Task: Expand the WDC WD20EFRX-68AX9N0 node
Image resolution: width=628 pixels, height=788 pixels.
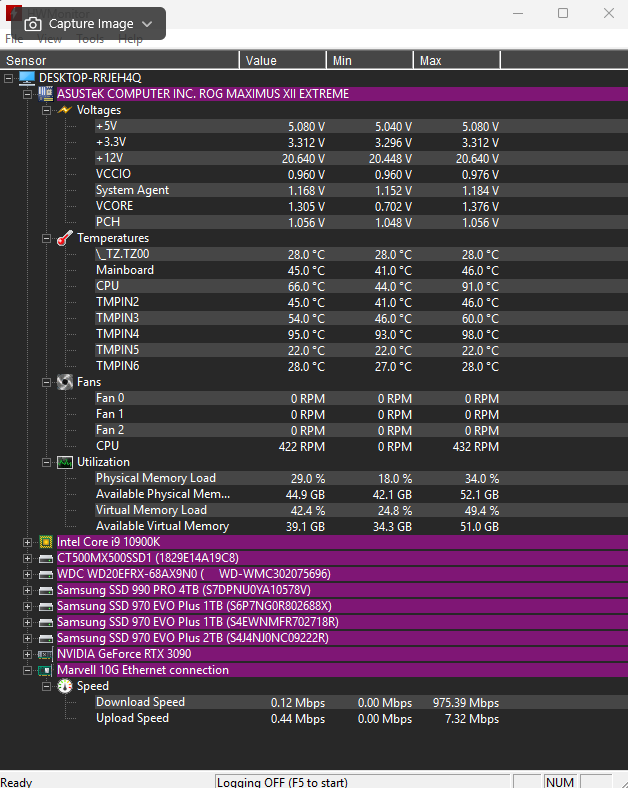Action: (28, 575)
